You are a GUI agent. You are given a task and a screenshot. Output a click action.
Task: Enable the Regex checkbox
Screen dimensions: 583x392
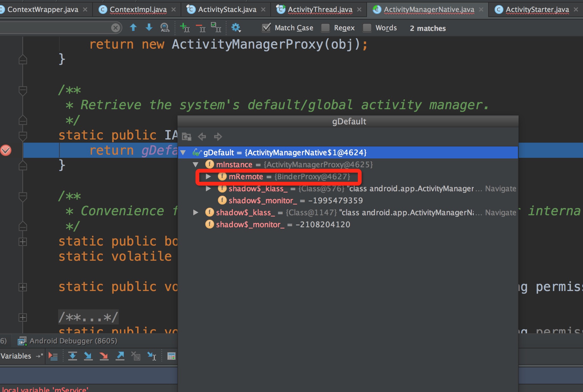[x=325, y=28]
